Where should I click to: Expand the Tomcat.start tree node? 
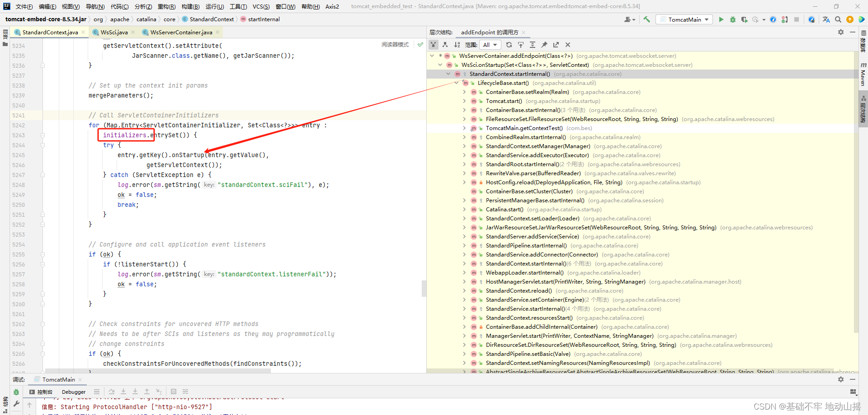[x=464, y=101]
